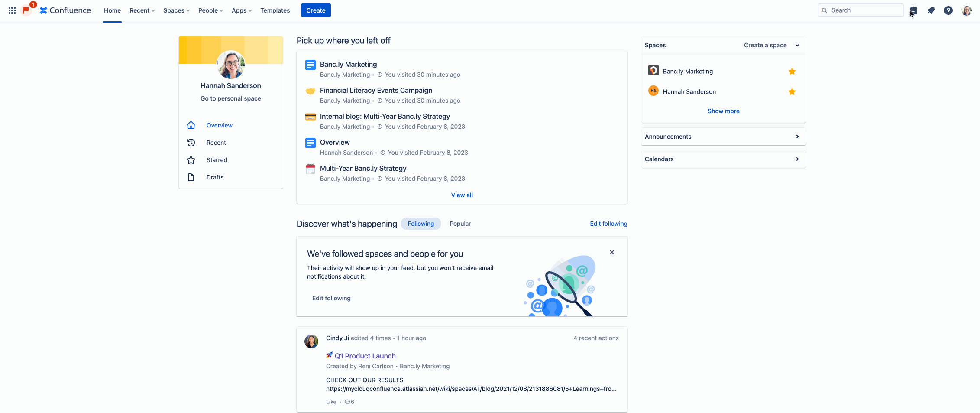Expand the Recent menu dropdown

pos(142,10)
